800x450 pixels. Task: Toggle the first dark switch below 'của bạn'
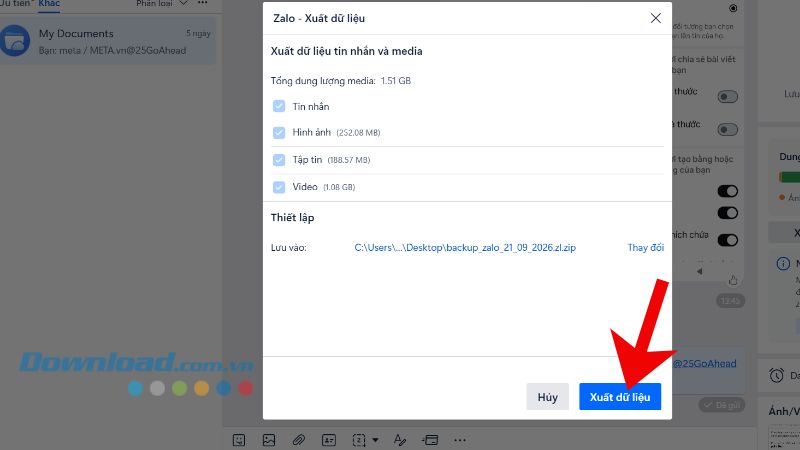[728, 191]
